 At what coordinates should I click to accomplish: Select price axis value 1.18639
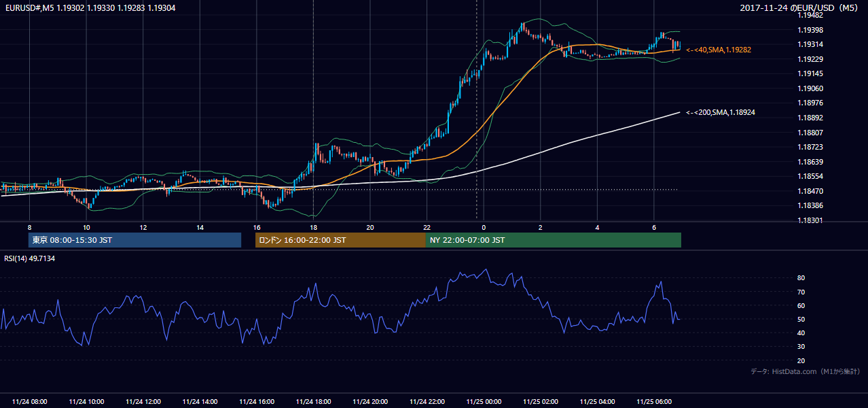810,162
